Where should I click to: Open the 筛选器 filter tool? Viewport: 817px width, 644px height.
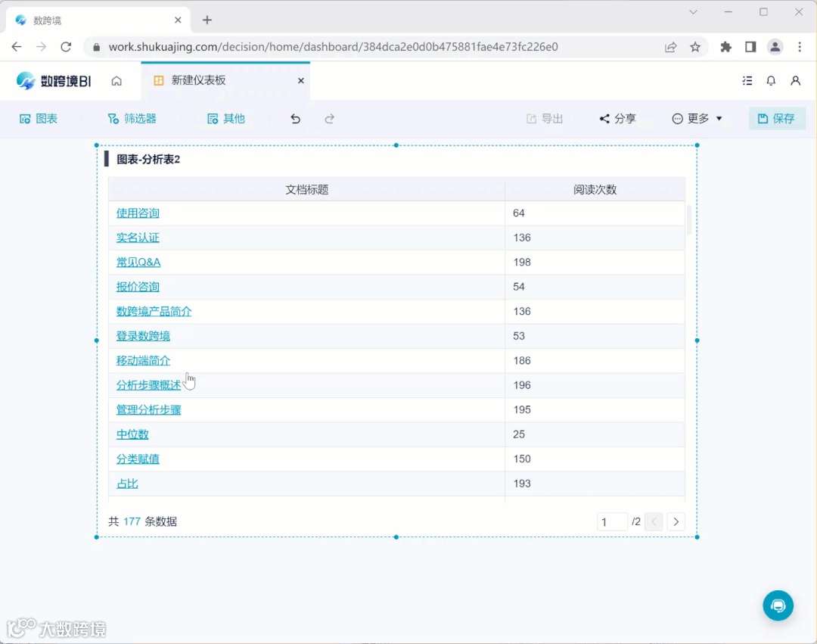[132, 118]
